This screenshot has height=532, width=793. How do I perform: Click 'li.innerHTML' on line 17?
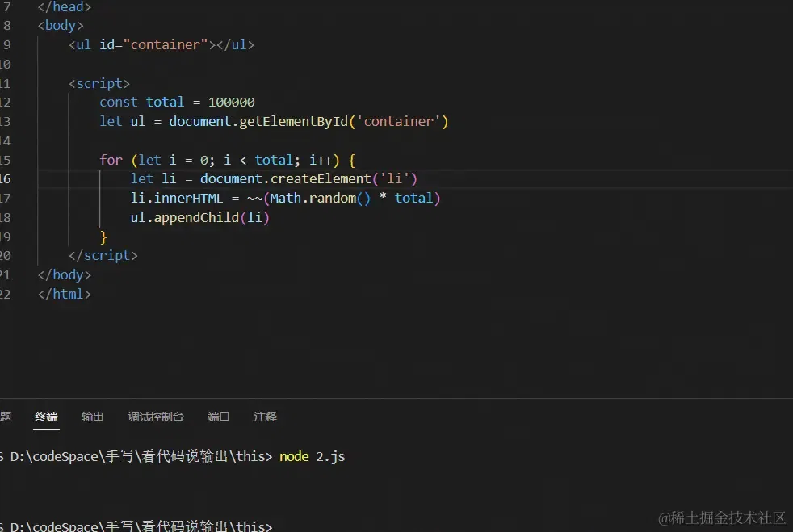pos(177,199)
